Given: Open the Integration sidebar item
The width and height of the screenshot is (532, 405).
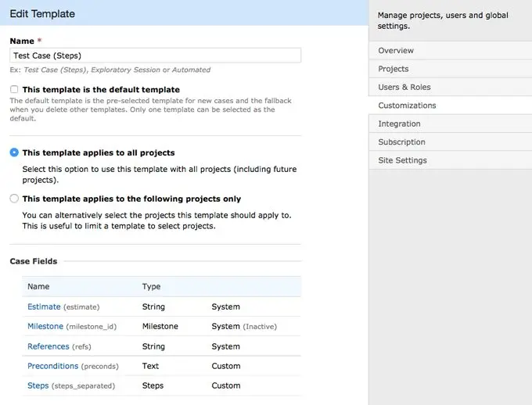Looking at the screenshot, I should click(x=450, y=124).
